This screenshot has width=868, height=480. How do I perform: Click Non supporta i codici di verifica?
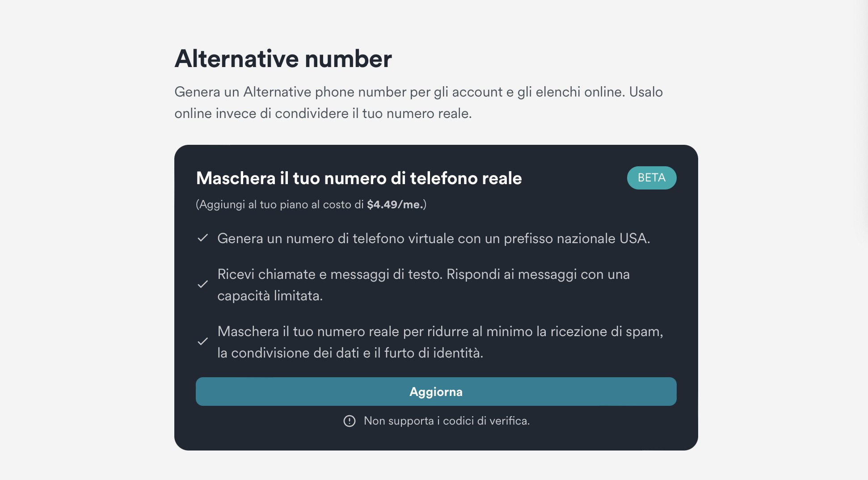(x=446, y=421)
